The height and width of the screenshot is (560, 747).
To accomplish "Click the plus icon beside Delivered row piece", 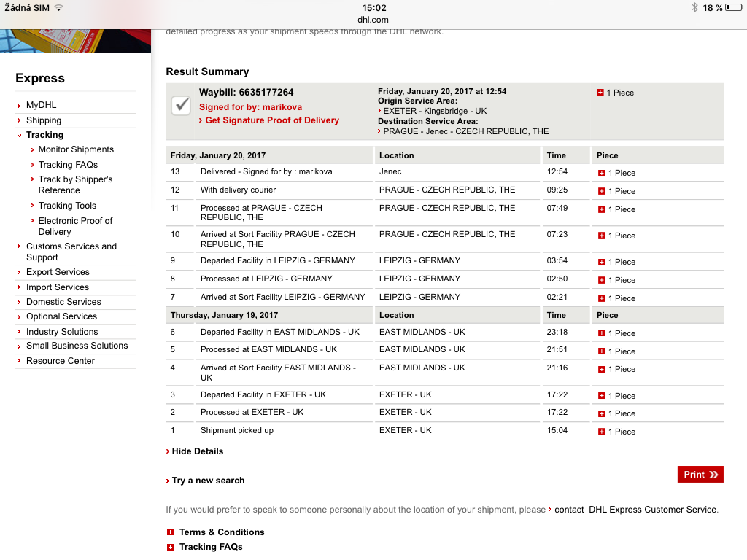I will click(x=601, y=174).
